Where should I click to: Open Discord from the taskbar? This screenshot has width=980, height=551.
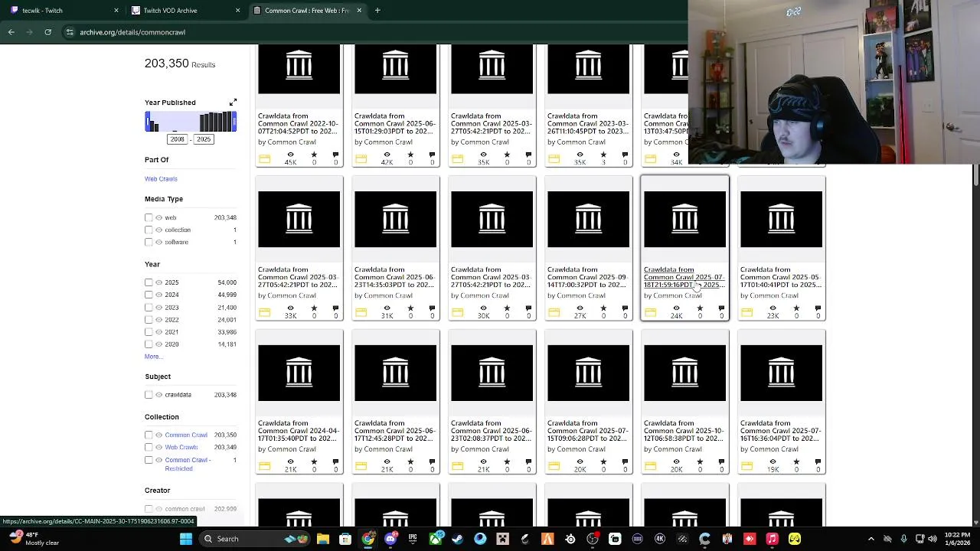pos(390,539)
